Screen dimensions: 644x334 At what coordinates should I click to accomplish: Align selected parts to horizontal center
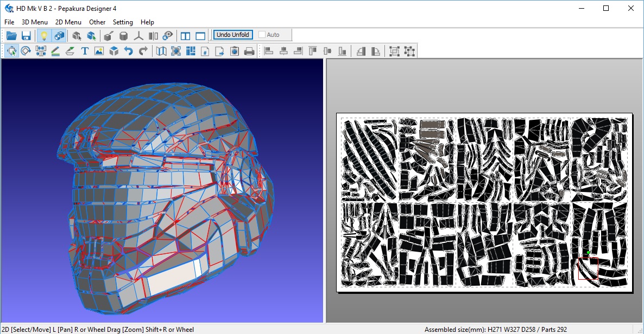[x=283, y=51]
